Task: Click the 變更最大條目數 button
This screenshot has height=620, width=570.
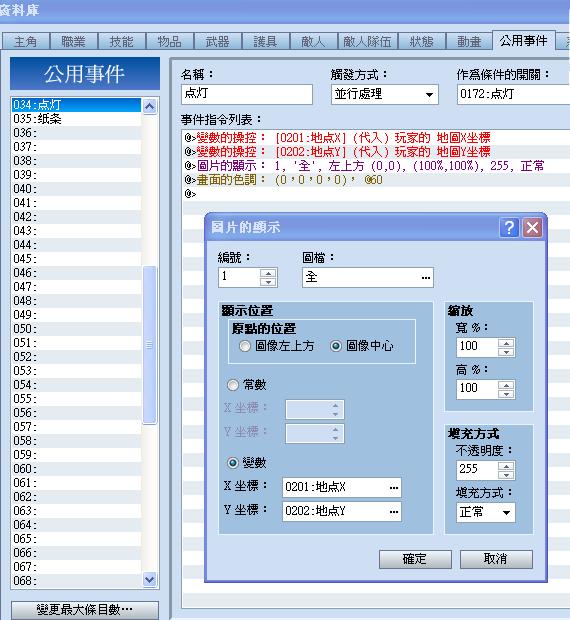Action: [x=85, y=610]
